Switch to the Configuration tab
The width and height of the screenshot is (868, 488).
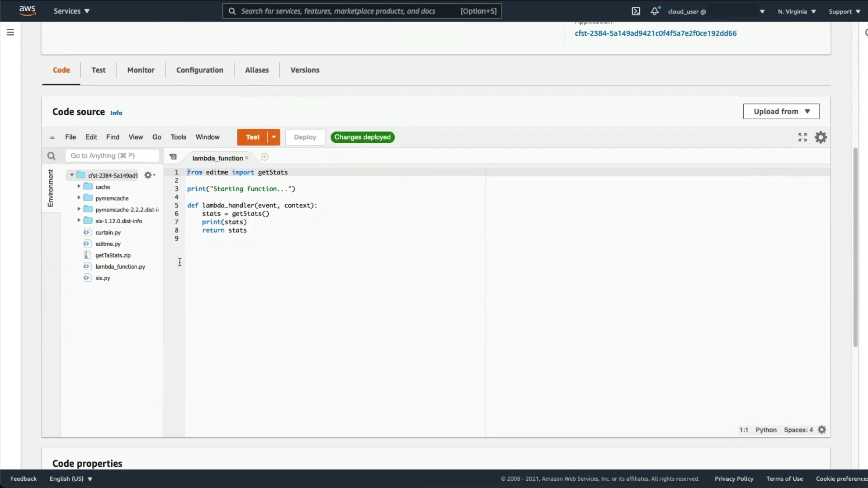tap(199, 70)
